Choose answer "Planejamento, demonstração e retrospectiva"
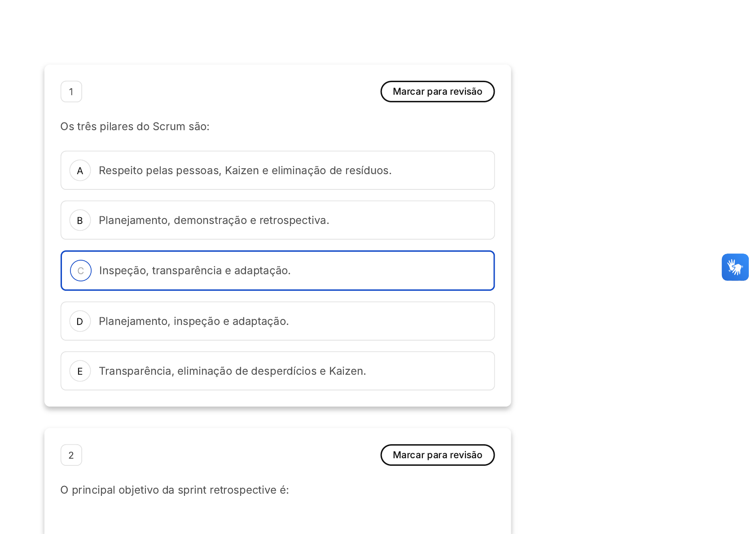The image size is (756, 534). [x=214, y=220]
